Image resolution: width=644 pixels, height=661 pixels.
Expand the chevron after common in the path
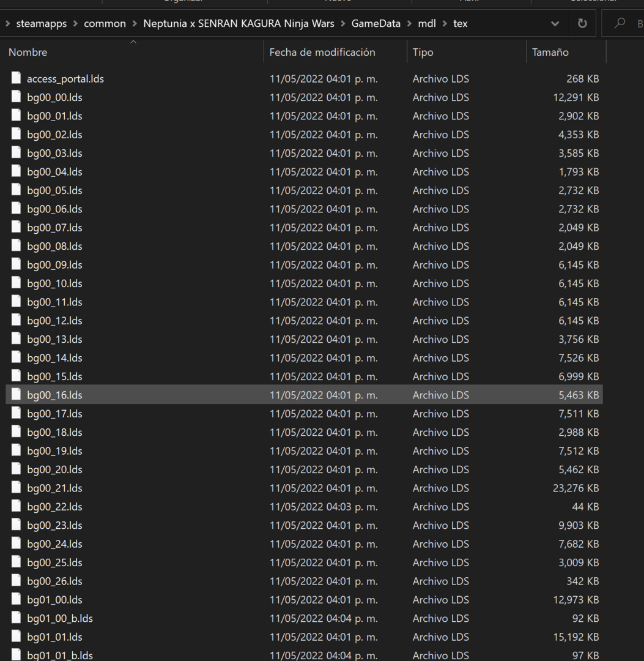pos(135,24)
